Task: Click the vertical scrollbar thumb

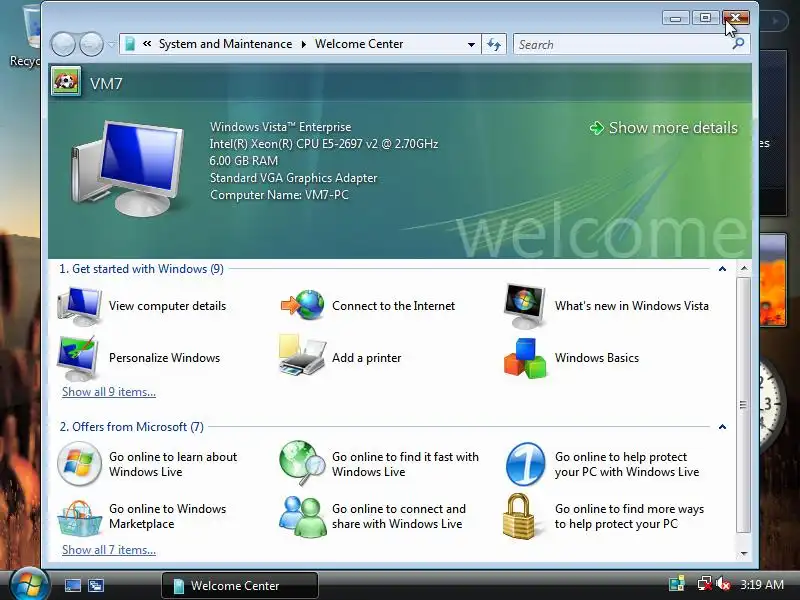Action: coord(743,405)
